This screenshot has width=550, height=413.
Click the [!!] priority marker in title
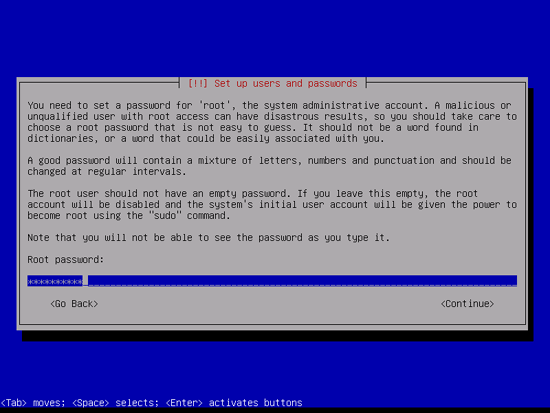[x=198, y=84]
